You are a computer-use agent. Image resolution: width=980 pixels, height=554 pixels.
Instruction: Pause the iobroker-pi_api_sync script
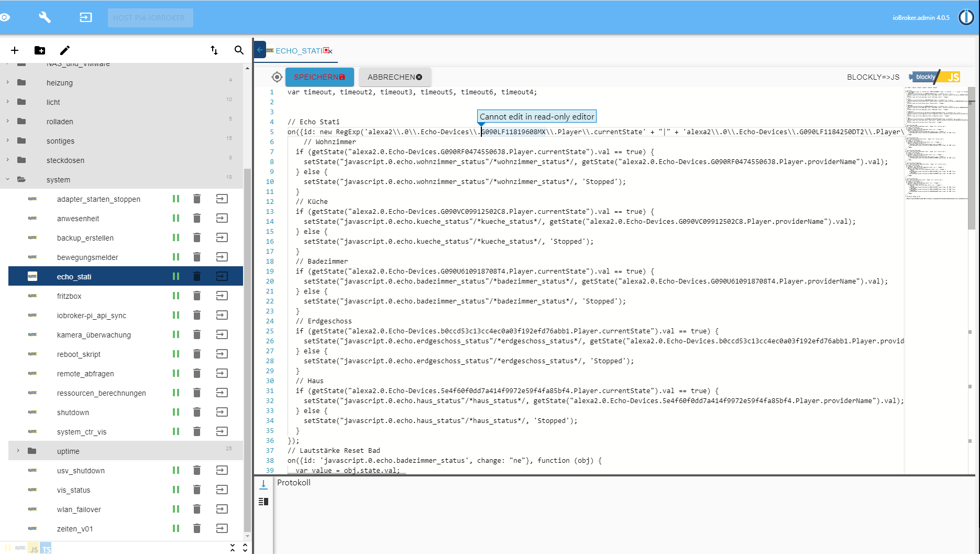176,315
